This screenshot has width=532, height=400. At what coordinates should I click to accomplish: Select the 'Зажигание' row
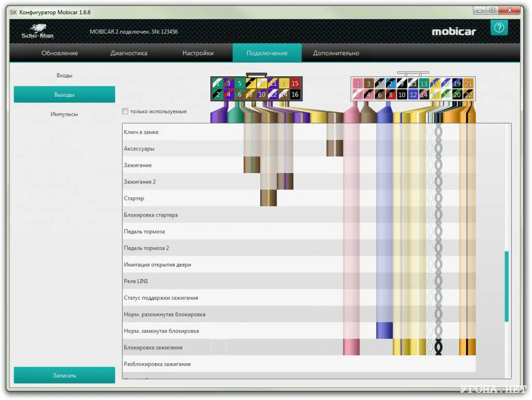point(299,165)
